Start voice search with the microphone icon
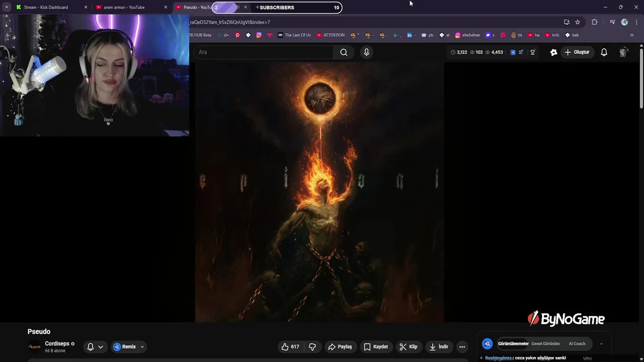Image resolution: width=644 pixels, height=362 pixels. pos(366,52)
